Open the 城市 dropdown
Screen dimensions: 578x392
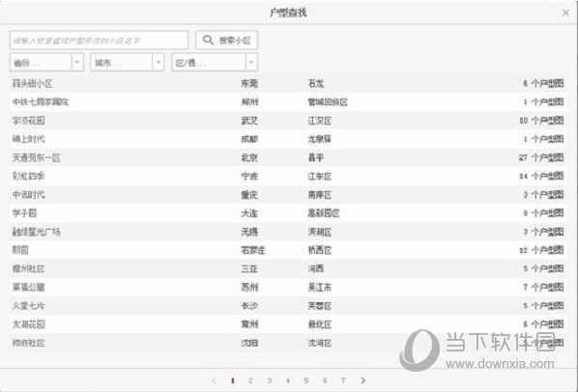tap(128, 62)
